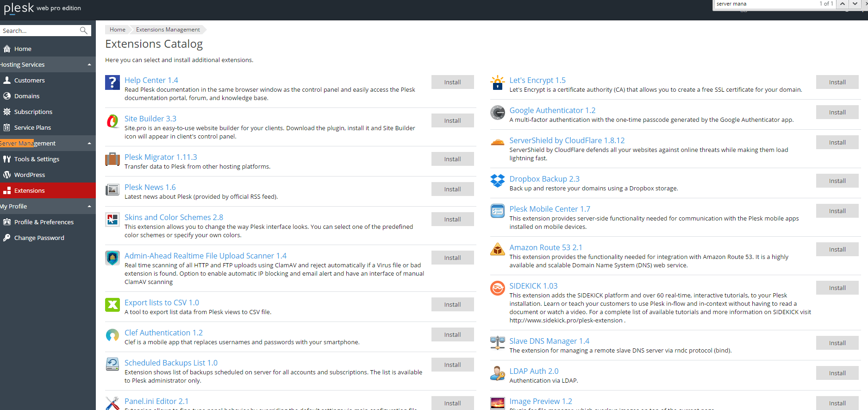The width and height of the screenshot is (868, 410).
Task: Install the Dropbox Backup extension
Action: pos(837,181)
